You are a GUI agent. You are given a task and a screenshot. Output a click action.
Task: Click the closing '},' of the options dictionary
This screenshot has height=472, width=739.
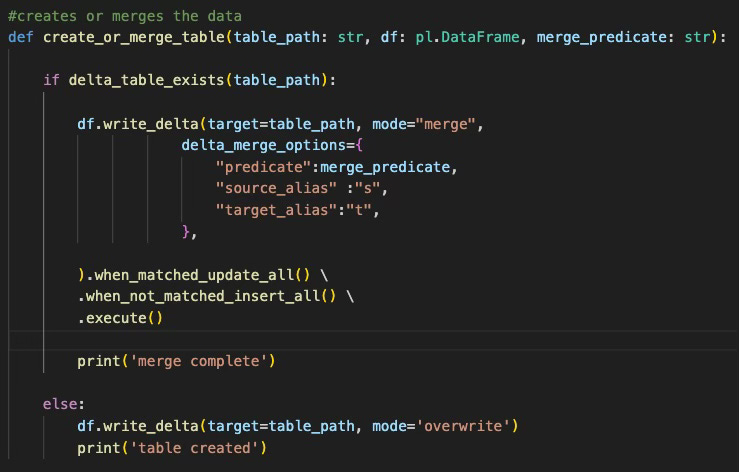pyautogui.click(x=189, y=232)
